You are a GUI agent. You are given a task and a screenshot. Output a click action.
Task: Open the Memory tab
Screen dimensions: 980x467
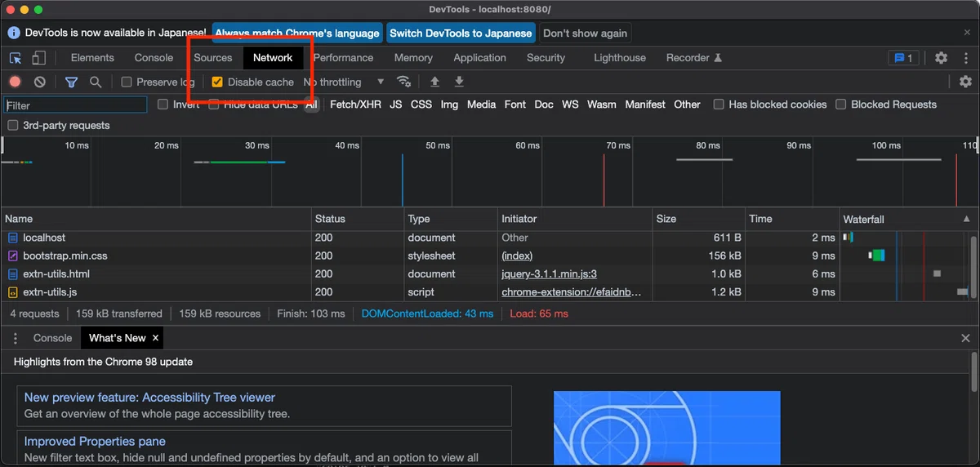[x=413, y=58]
